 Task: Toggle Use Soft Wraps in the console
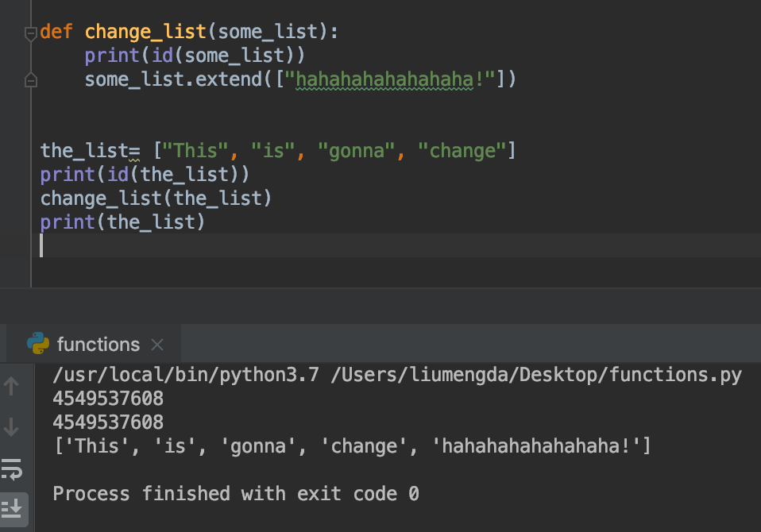tap(11, 468)
